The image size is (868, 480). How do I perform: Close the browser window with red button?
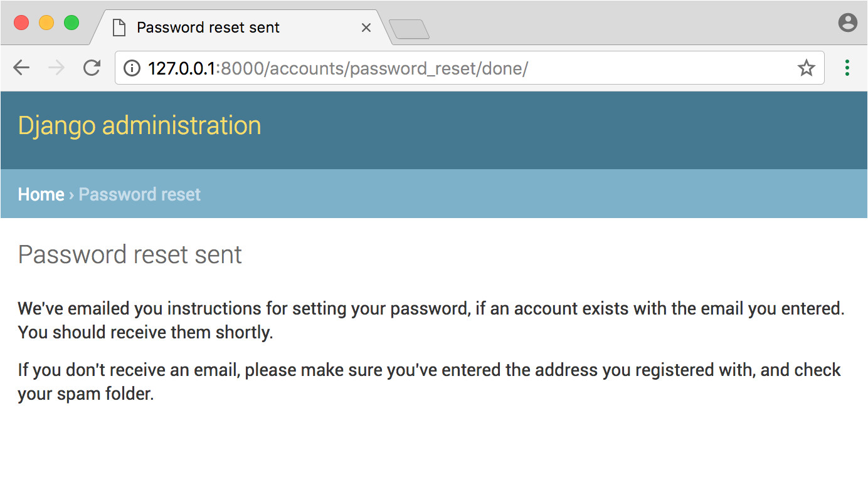21,23
